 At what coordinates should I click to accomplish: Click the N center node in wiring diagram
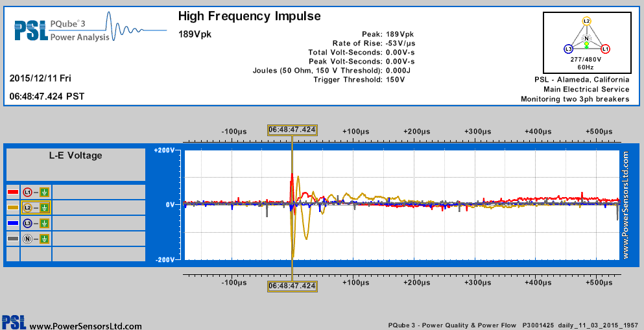click(586, 39)
